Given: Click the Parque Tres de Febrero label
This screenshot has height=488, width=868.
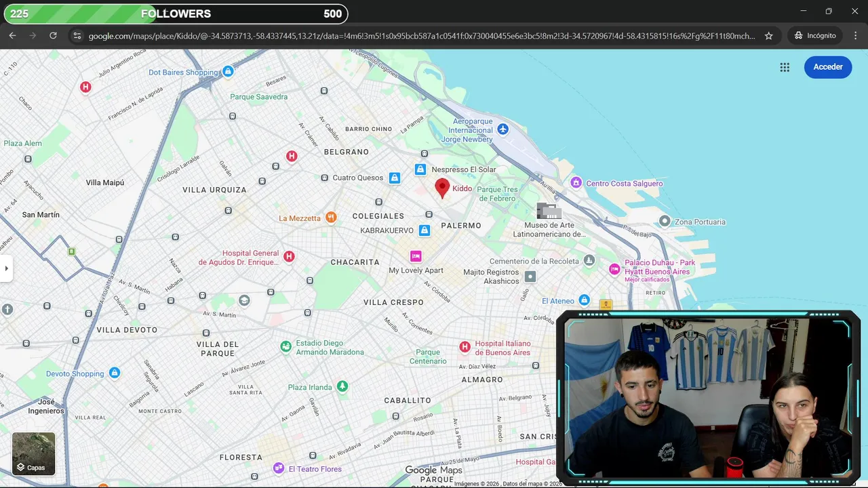Looking at the screenshot, I should click(x=497, y=194).
